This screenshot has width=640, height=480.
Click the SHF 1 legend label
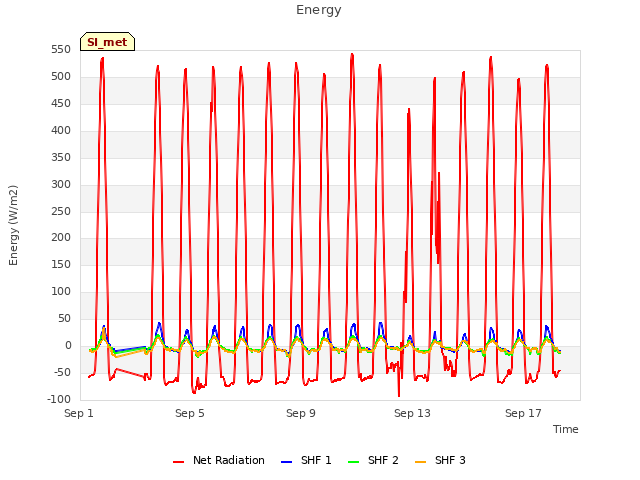coord(316,460)
